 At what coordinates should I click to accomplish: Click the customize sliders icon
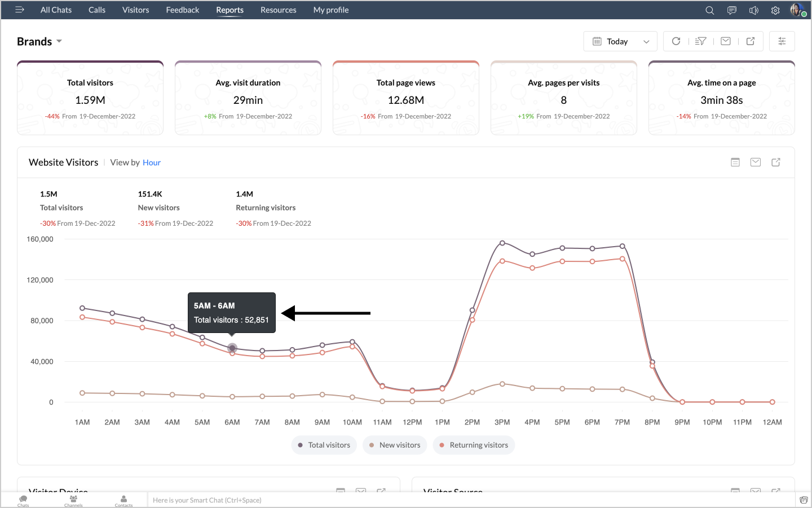click(x=782, y=41)
